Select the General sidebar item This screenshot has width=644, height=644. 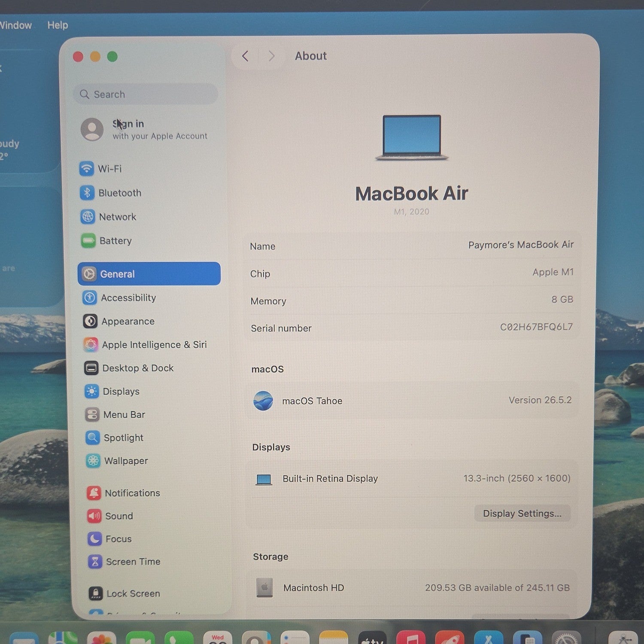coord(149,274)
